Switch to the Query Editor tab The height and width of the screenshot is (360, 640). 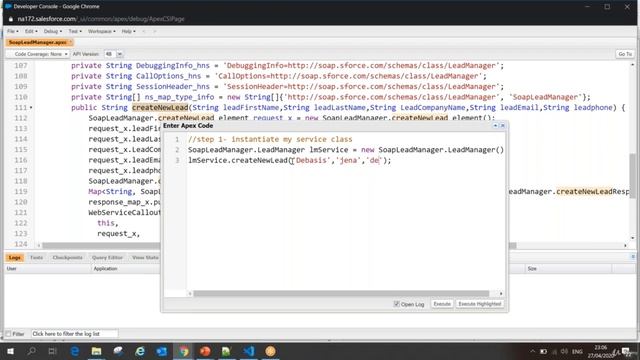pos(107,258)
